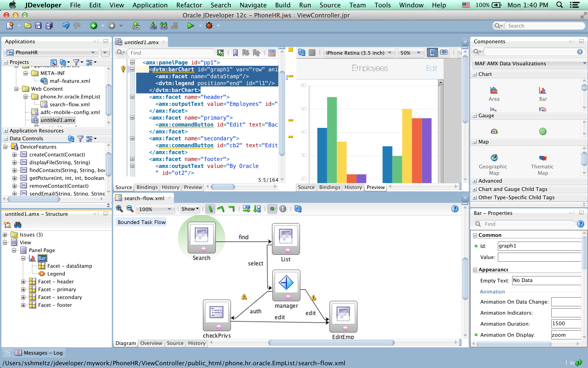Select maf-feature.xml in project tree
The height and width of the screenshot is (368, 588).
(70, 81)
